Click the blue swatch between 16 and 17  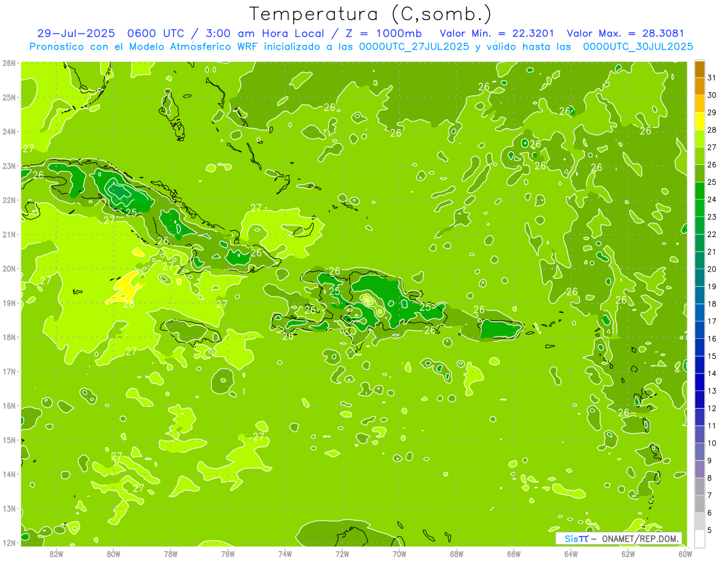(x=699, y=330)
